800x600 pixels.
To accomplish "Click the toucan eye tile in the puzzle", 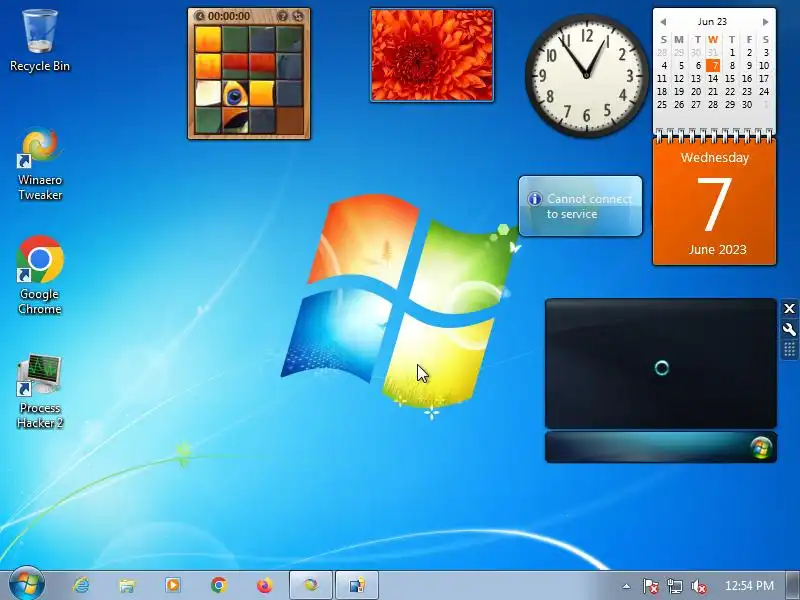I will pyautogui.click(x=235, y=93).
